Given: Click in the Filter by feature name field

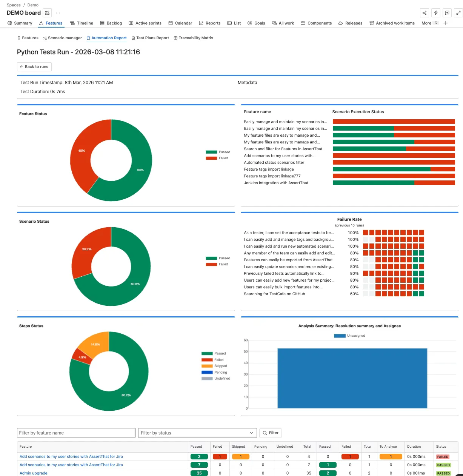Looking at the screenshot, I should tap(76, 433).
